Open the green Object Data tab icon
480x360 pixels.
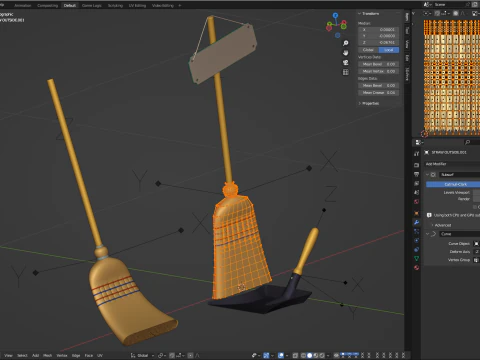pos(416,258)
